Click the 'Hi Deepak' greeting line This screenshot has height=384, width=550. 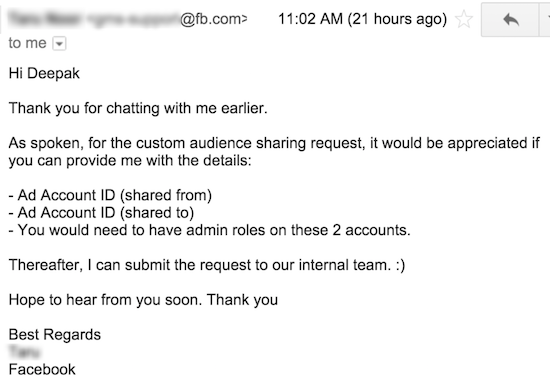44,74
